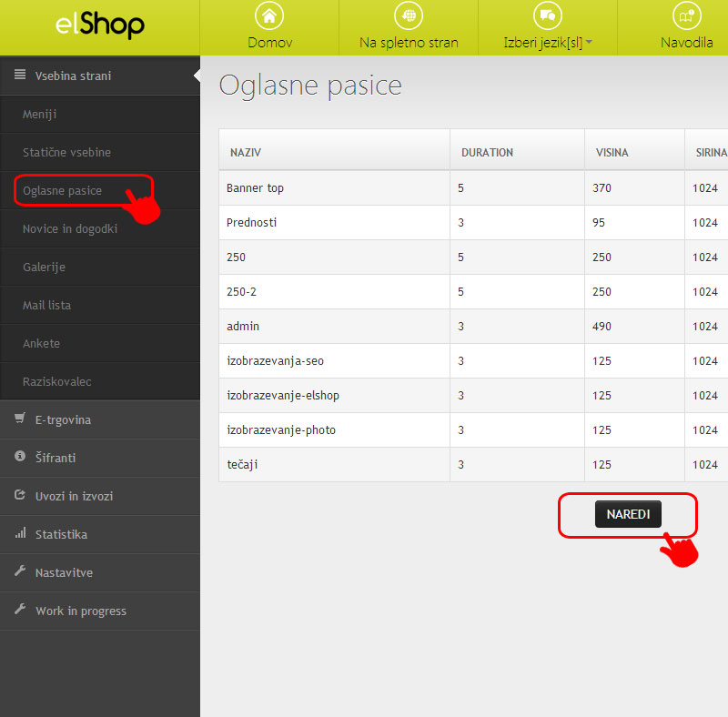This screenshot has width=728, height=717.
Task: Expand the E-trgovina section
Action: click(100, 419)
